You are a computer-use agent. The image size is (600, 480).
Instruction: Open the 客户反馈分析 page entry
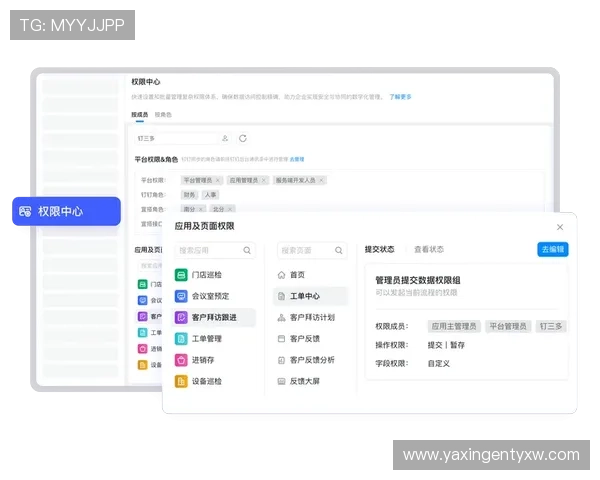point(311,360)
